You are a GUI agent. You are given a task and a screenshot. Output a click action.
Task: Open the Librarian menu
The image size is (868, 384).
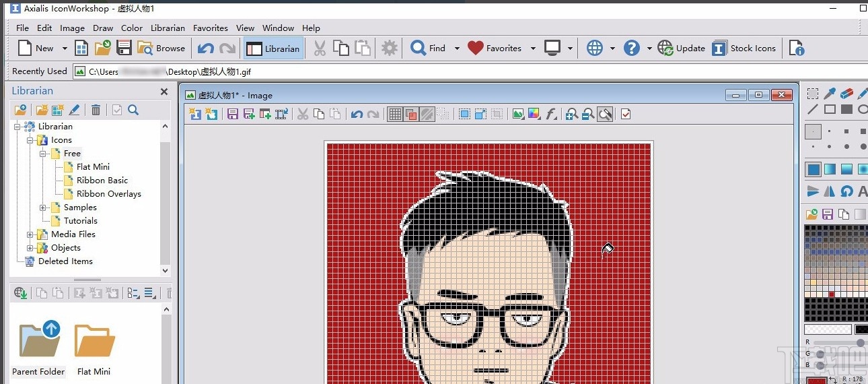(168, 28)
